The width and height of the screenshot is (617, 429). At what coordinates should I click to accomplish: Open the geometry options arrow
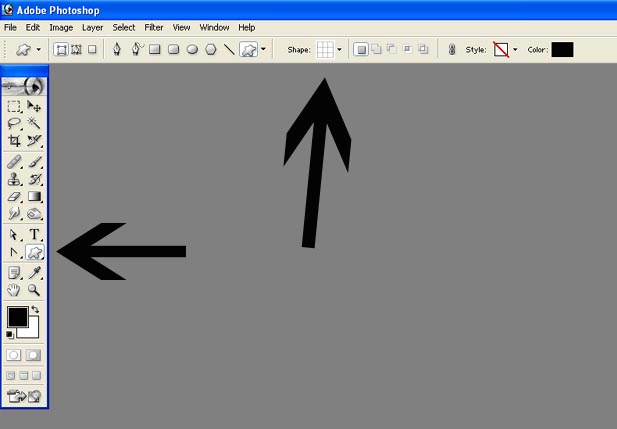point(263,50)
